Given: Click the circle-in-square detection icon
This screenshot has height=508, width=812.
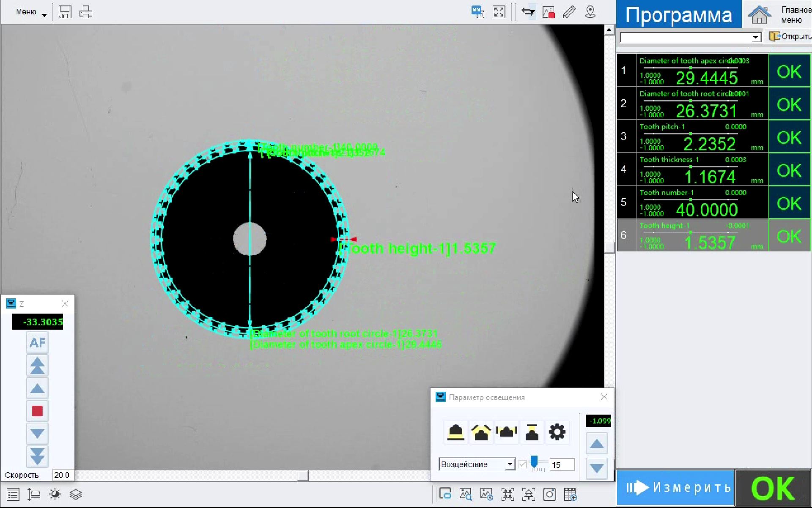Looking at the screenshot, I should click(549, 494).
